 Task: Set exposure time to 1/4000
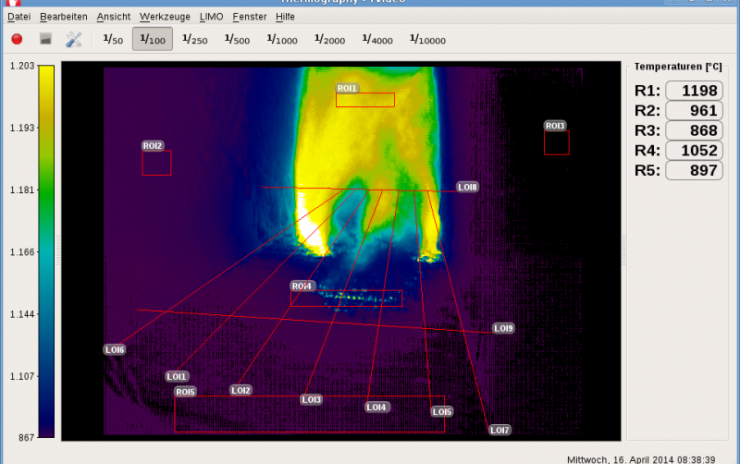click(x=377, y=39)
